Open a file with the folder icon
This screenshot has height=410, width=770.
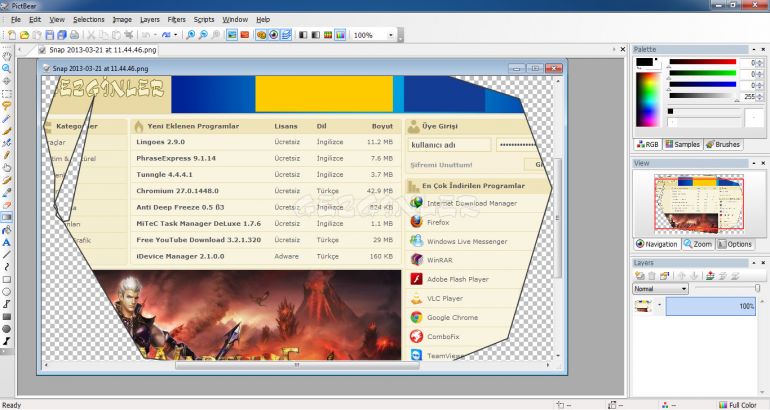[24, 35]
